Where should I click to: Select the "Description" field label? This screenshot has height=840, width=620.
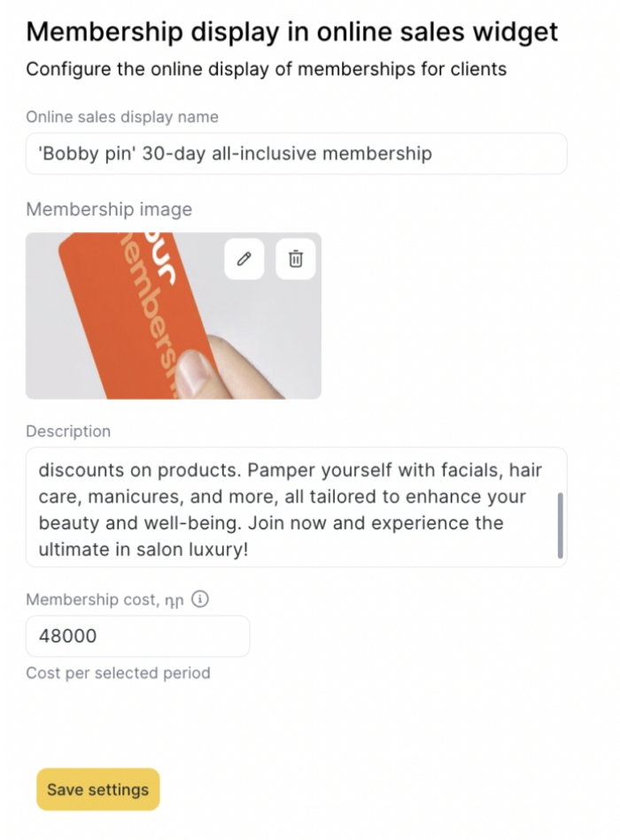click(68, 432)
